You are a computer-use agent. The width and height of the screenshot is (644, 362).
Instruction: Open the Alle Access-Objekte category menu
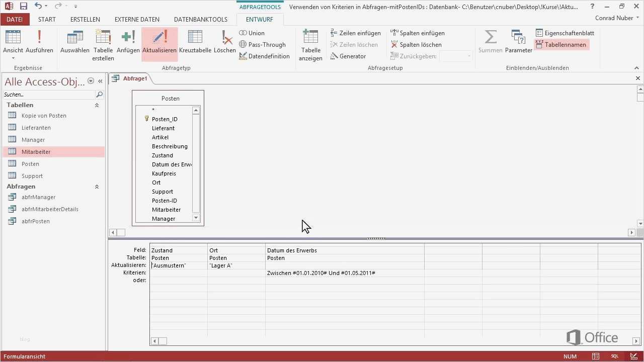click(91, 81)
